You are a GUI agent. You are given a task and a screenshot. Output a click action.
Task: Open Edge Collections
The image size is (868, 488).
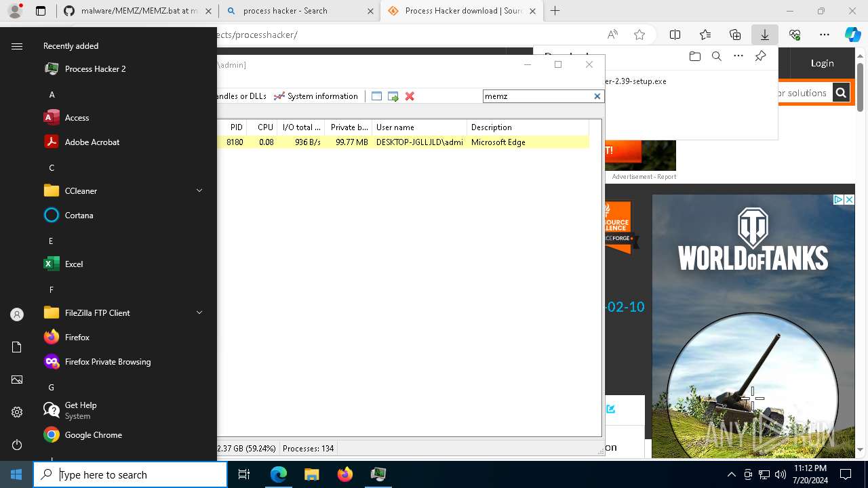point(734,35)
